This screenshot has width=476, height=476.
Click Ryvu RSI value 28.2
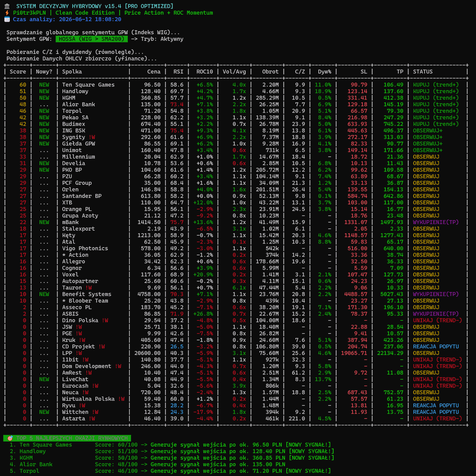point(177,405)
